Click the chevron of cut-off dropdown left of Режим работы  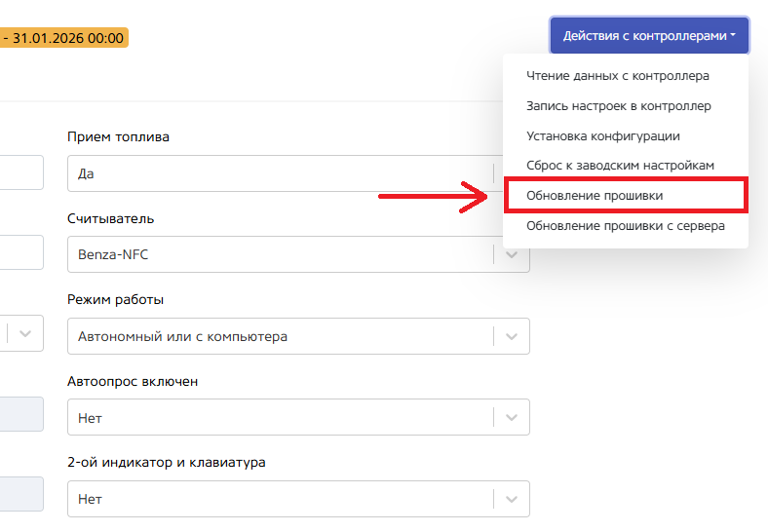[x=26, y=333]
